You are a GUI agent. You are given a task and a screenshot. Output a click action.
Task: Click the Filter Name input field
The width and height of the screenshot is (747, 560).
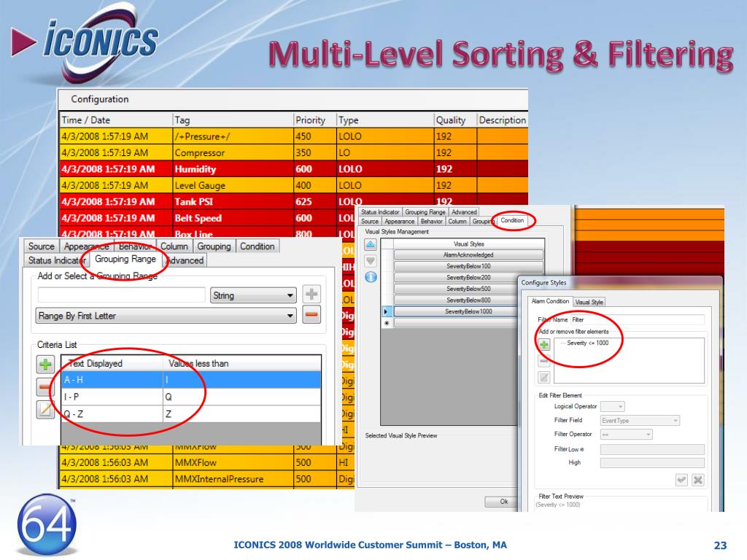pos(638,319)
